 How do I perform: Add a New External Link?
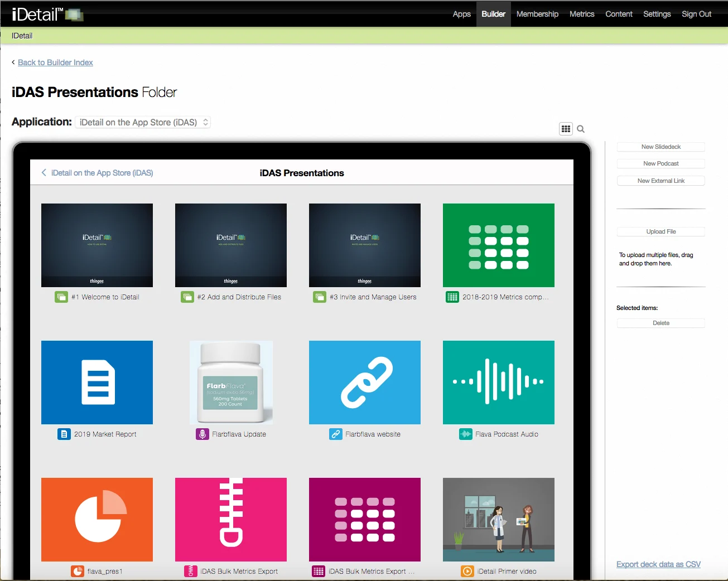coord(661,181)
